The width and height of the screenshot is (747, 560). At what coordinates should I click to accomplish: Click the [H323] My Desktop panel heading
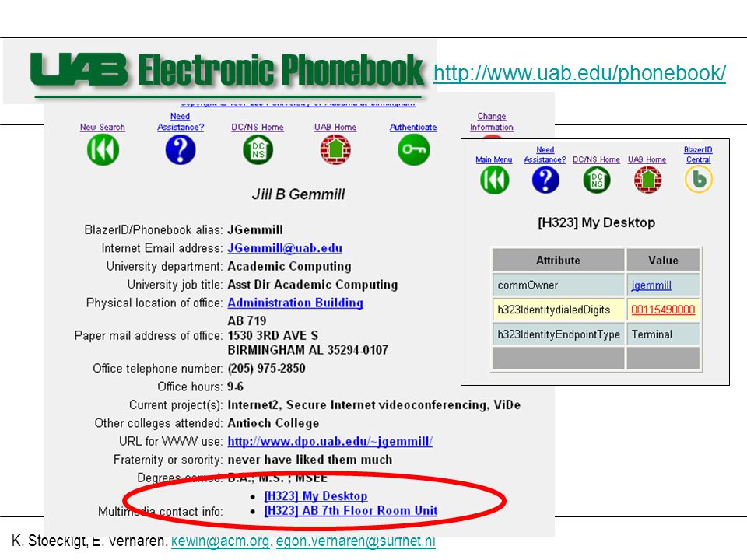pos(597,222)
